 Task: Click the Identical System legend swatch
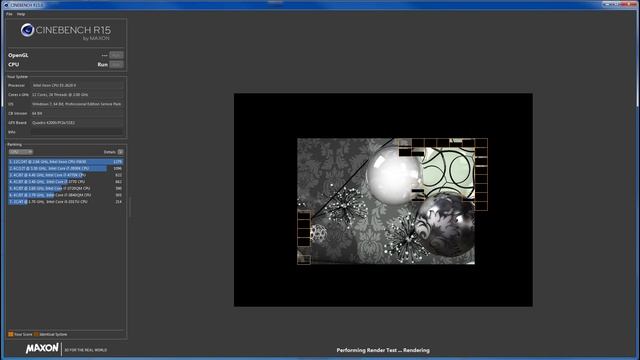[x=36, y=334]
